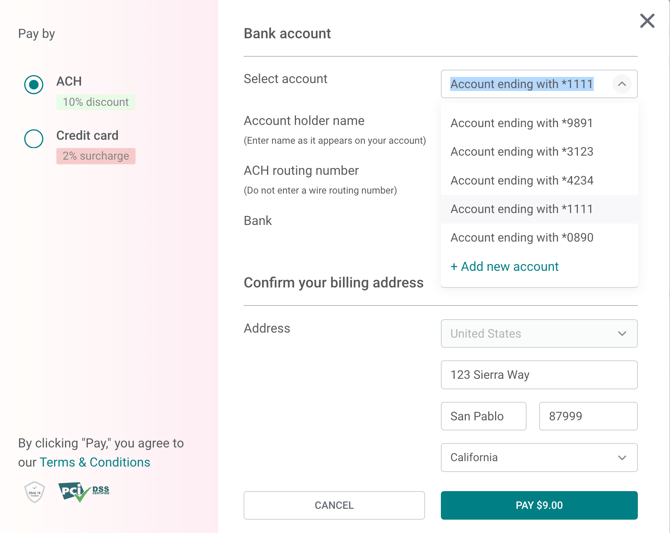Image resolution: width=670 pixels, height=533 pixels.
Task: Select the ACH payment radio button
Action: 34,85
